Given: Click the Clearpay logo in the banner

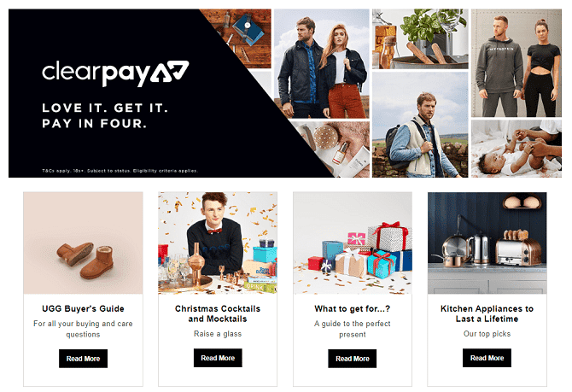Looking at the screenshot, I should pos(115,73).
